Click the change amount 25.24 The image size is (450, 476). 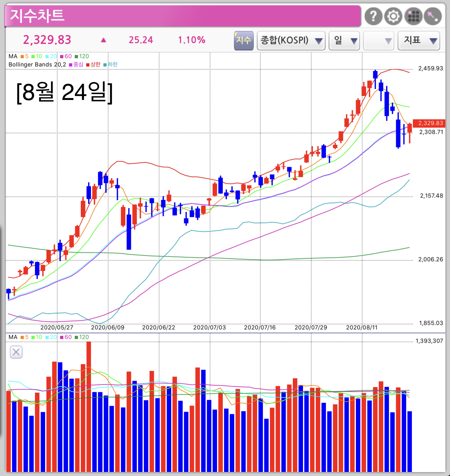coord(141,40)
